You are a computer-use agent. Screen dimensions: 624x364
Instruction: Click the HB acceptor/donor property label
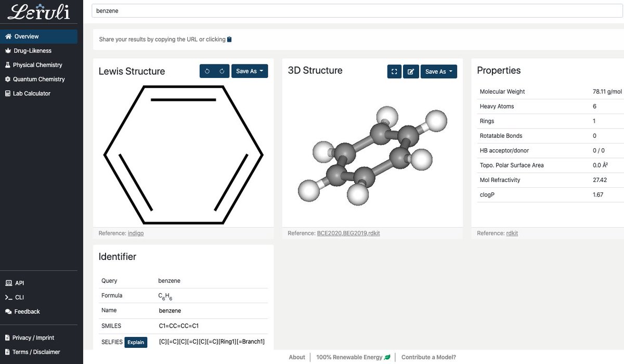coord(504,150)
